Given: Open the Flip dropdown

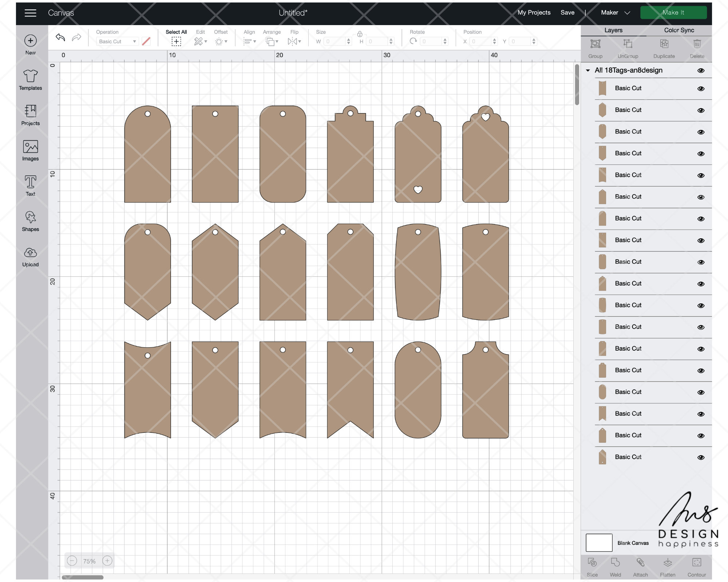Looking at the screenshot, I should 294,41.
